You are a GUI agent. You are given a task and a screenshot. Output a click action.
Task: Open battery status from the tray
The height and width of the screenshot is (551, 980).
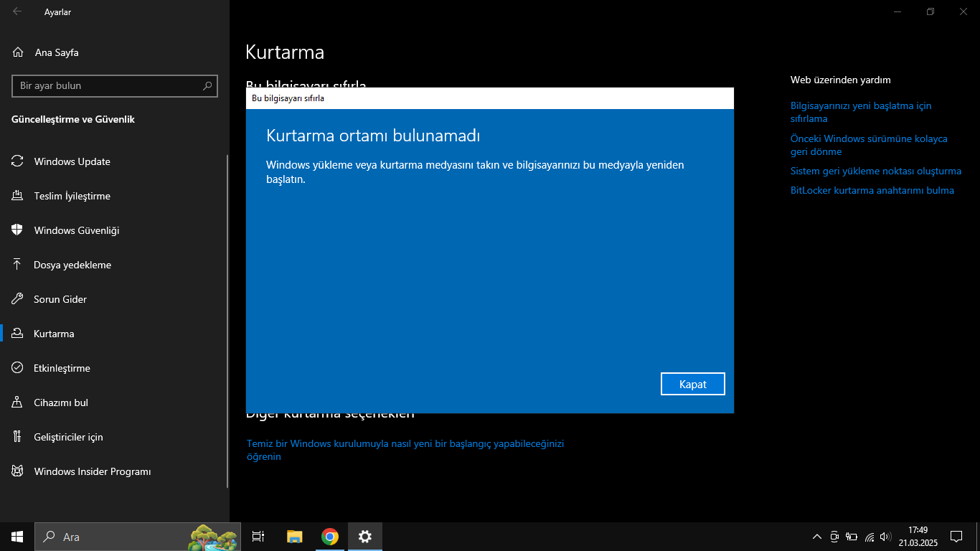(852, 537)
